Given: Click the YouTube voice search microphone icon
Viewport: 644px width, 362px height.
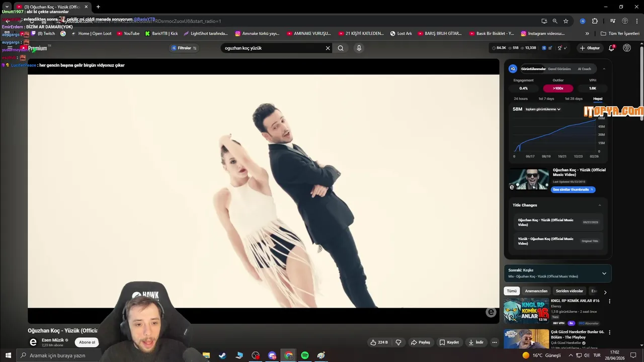Looking at the screenshot, I should click(x=359, y=48).
